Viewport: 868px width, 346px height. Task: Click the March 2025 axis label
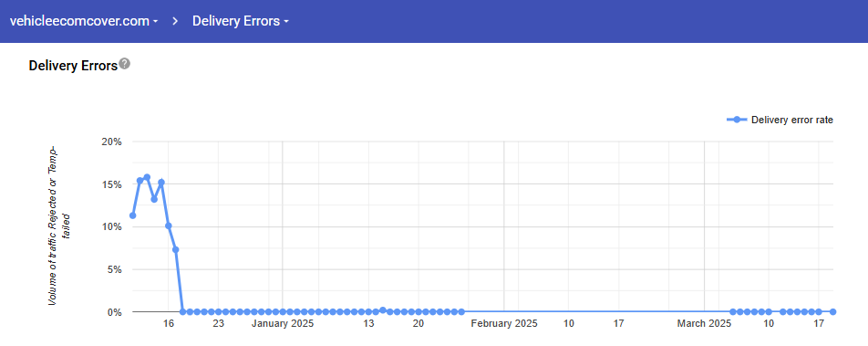click(704, 324)
